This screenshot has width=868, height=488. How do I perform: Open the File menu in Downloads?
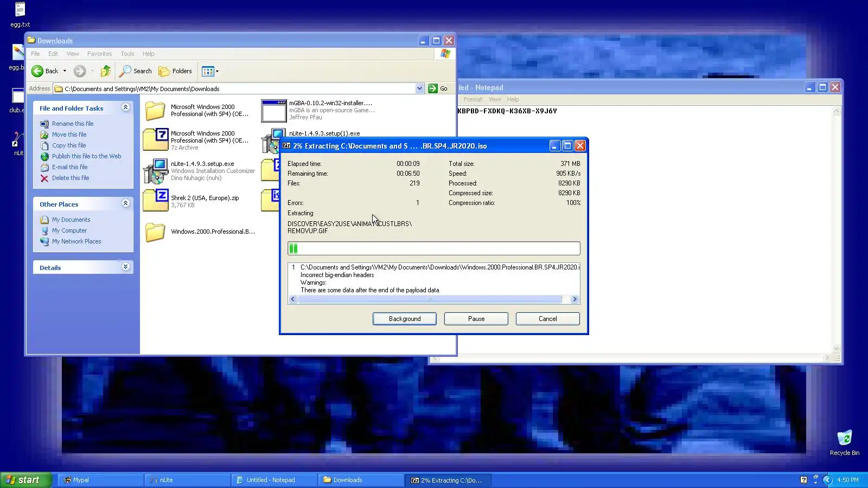[35, 54]
